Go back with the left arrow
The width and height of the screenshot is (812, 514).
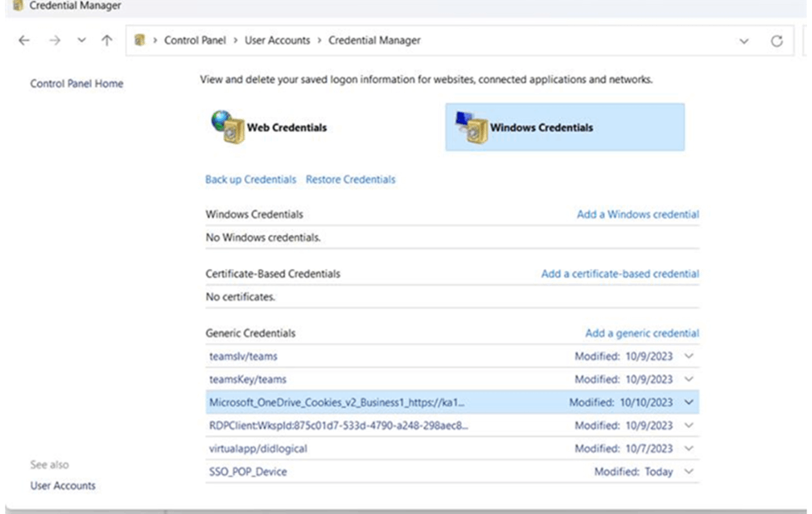[25, 40]
